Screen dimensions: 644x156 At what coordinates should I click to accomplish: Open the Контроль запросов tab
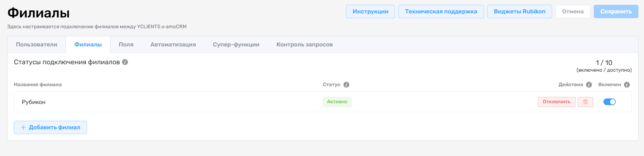click(305, 45)
